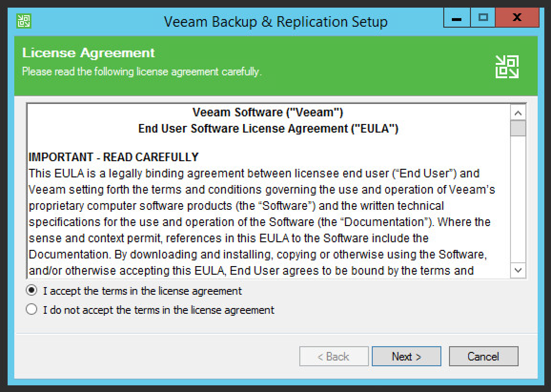Click the "License Agreement" header title
The width and height of the screenshot is (551, 392).
coord(89,53)
